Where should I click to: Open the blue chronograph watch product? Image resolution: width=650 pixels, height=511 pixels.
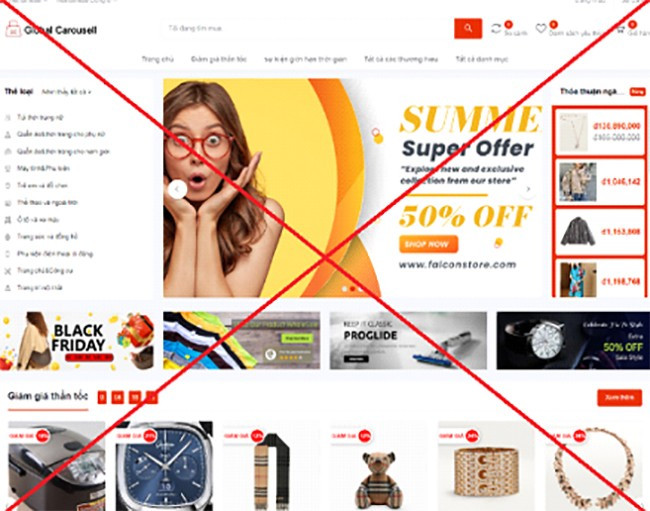click(164, 466)
